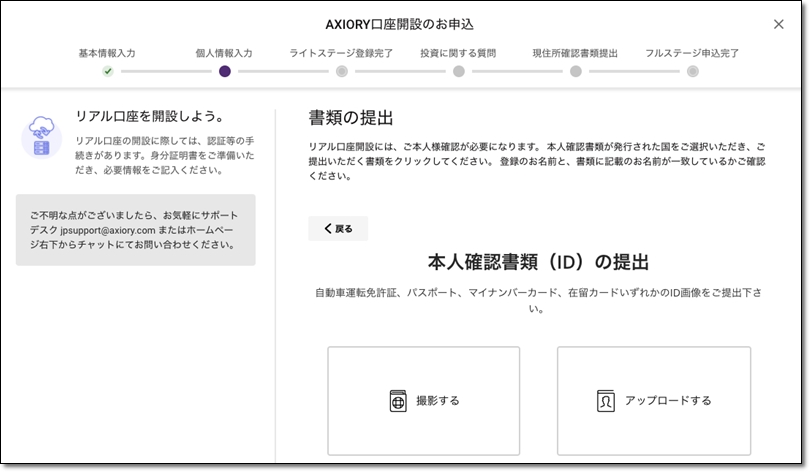Click the フルステージ申込完了 step label
The width and height of the screenshot is (810, 472).
tap(692, 53)
